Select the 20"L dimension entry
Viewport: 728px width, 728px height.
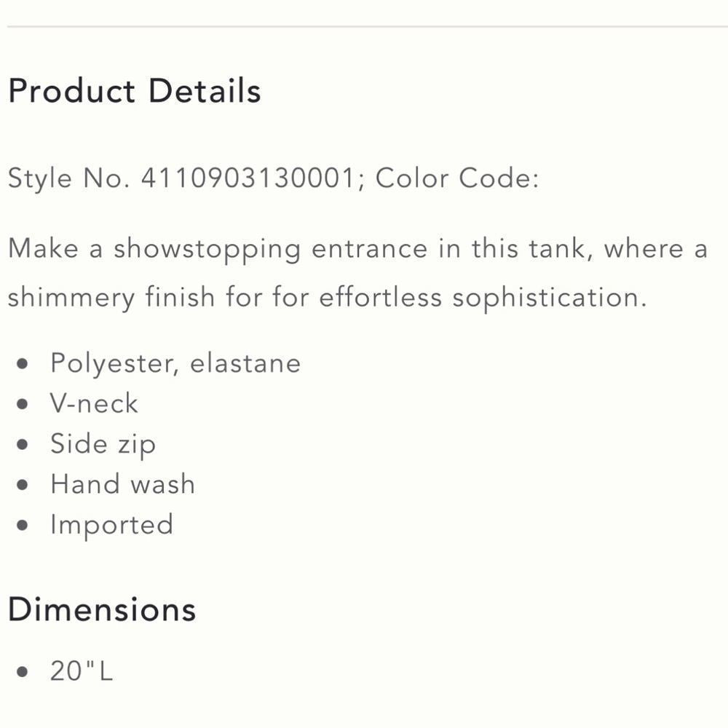pos(82,670)
